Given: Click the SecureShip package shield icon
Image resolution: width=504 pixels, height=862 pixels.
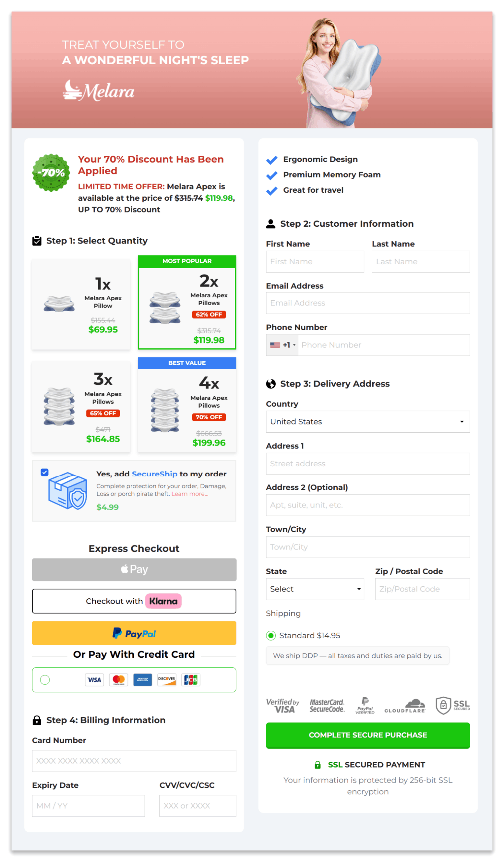Looking at the screenshot, I should pyautogui.click(x=68, y=491).
